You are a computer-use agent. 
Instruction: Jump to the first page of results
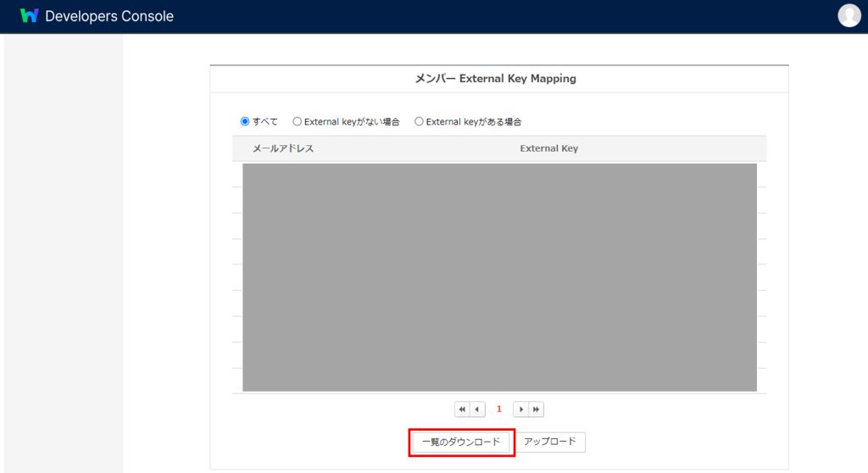pyautogui.click(x=462, y=409)
